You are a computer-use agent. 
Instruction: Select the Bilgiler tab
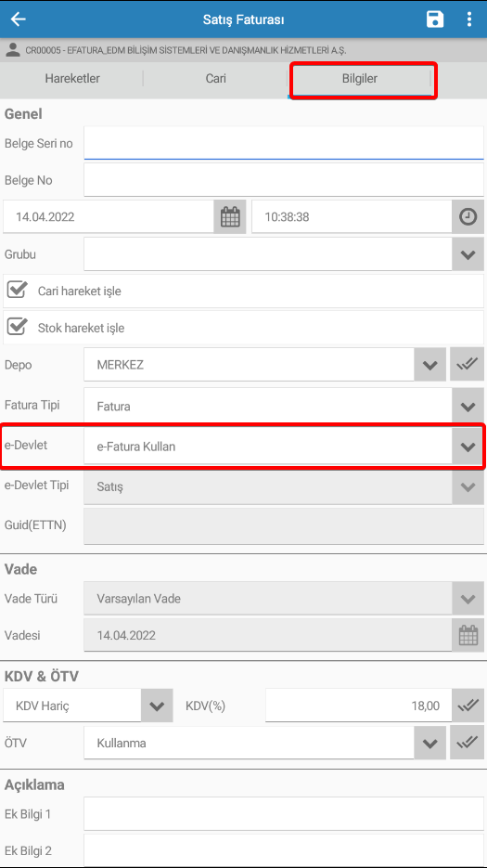(x=360, y=79)
